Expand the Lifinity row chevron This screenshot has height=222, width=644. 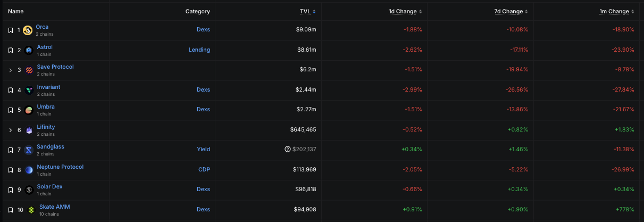tap(11, 130)
